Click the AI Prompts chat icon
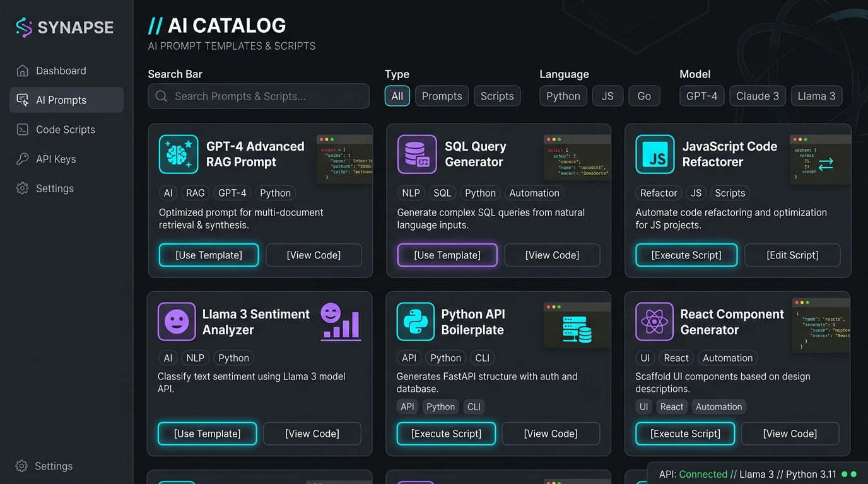Screen dimensions: 868x484 click(x=23, y=100)
